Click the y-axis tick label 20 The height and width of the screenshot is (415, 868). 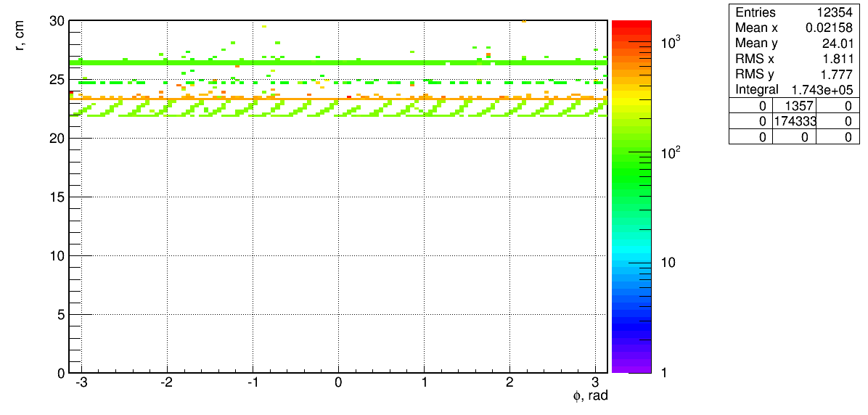(x=59, y=139)
